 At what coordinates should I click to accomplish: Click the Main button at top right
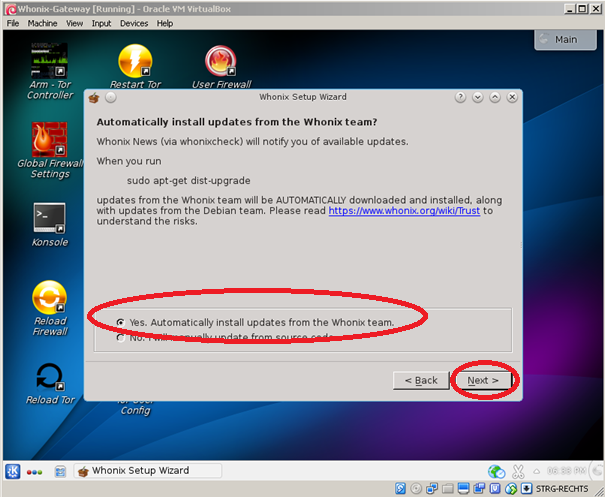565,39
